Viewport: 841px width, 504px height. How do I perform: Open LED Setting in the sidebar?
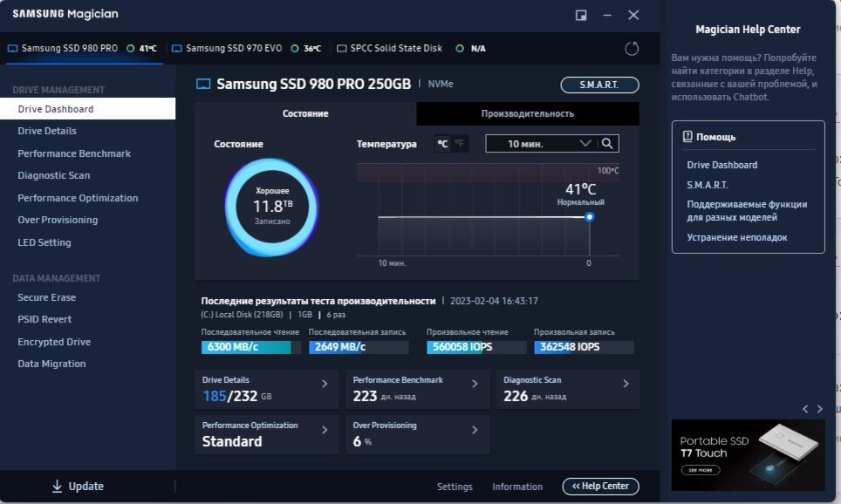[x=87, y=242]
